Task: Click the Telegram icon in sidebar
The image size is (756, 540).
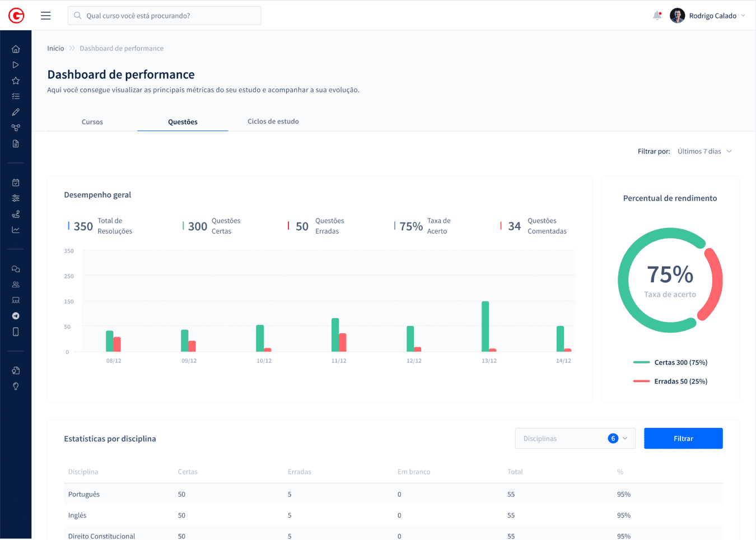Action: pos(16,316)
